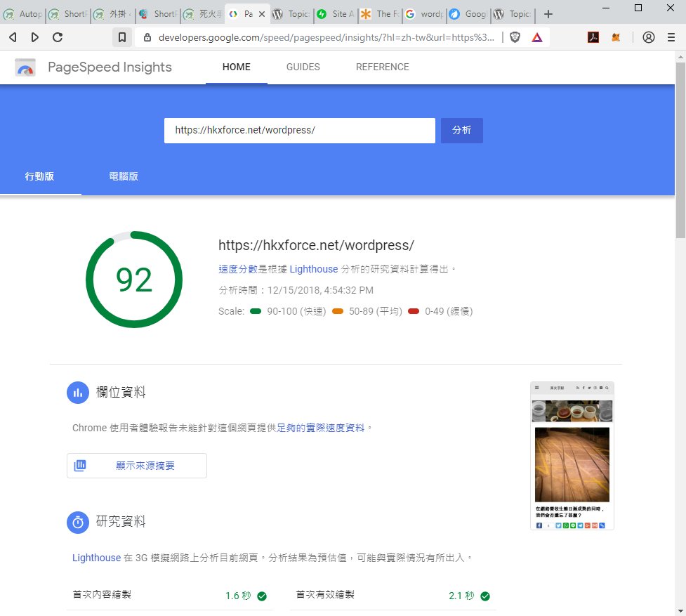Click the 首次有效繪製 metric label

point(325,594)
